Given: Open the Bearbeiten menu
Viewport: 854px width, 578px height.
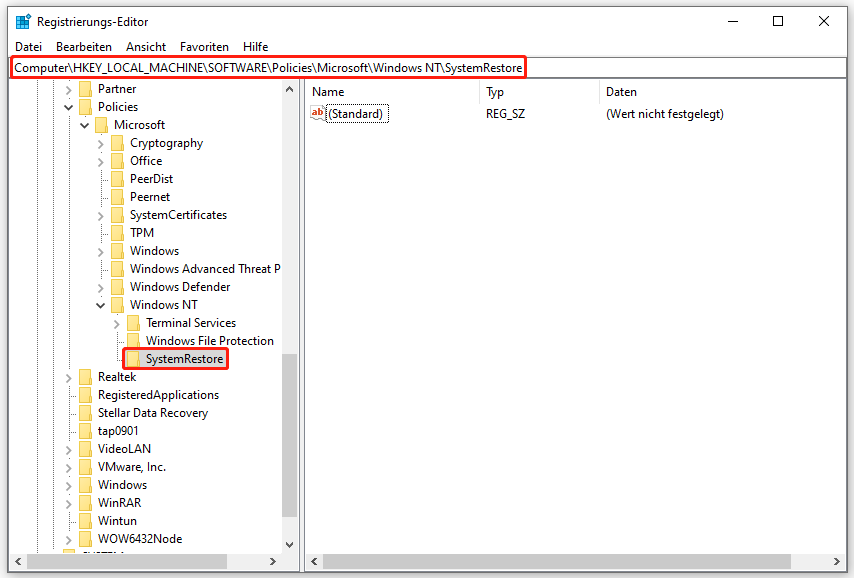Looking at the screenshot, I should pyautogui.click(x=84, y=47).
